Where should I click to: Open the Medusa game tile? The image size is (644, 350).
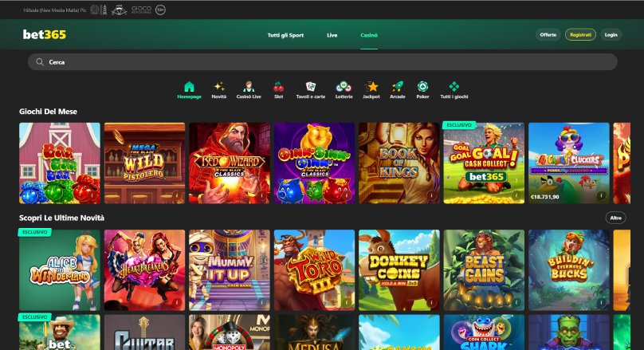coord(314,332)
